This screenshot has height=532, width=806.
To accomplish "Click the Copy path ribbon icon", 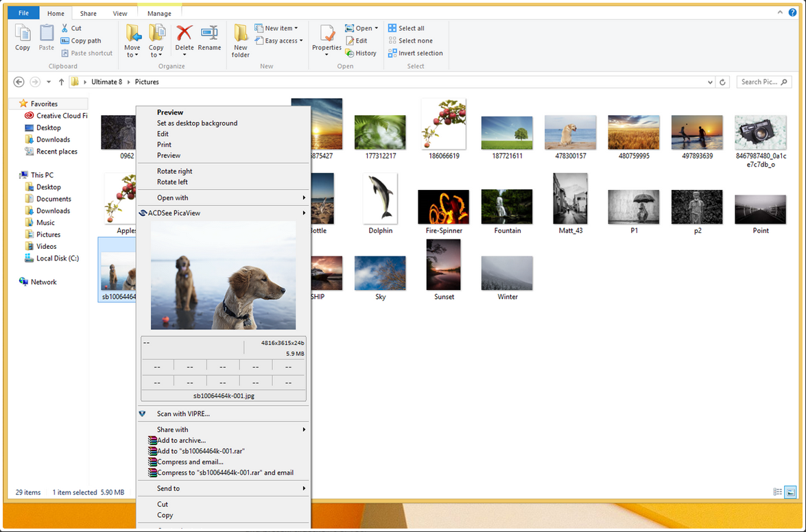I will [x=81, y=40].
